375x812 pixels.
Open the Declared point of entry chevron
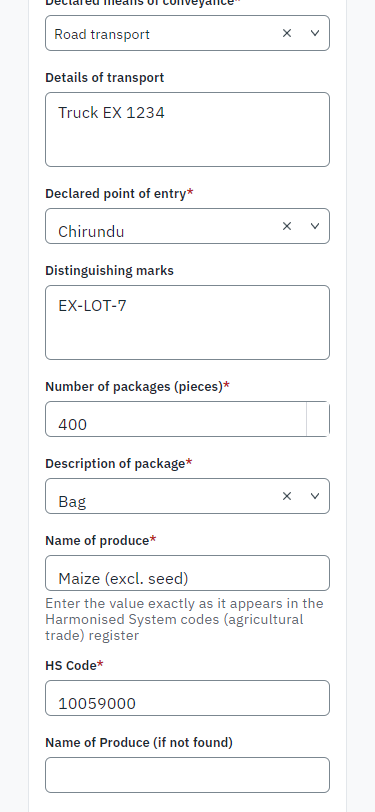tap(315, 226)
